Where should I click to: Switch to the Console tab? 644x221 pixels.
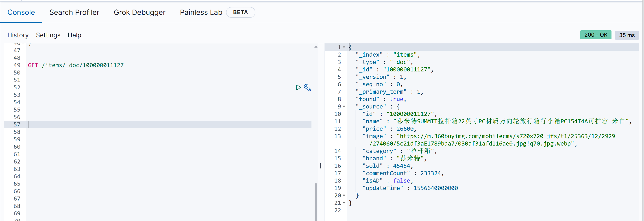pos(21,12)
